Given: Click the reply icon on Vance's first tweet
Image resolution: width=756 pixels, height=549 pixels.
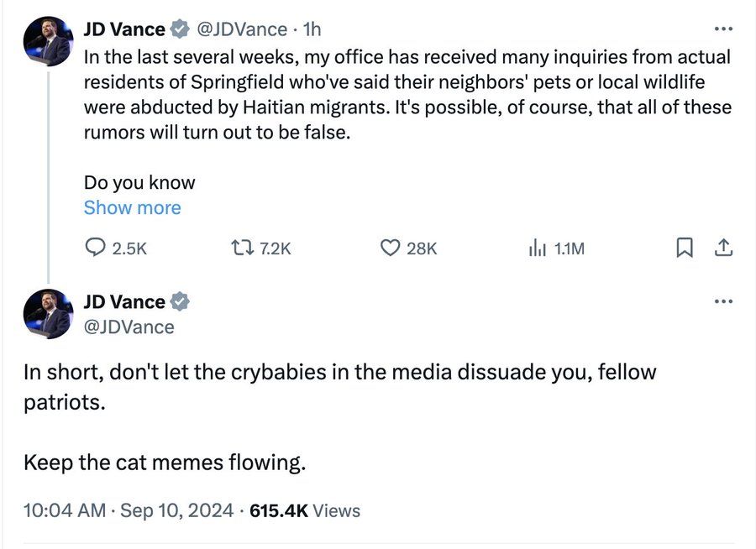Looking at the screenshot, I should point(95,247).
